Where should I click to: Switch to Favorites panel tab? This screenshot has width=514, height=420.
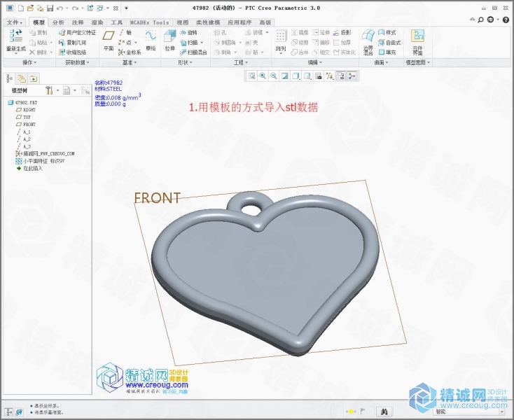coord(34,78)
